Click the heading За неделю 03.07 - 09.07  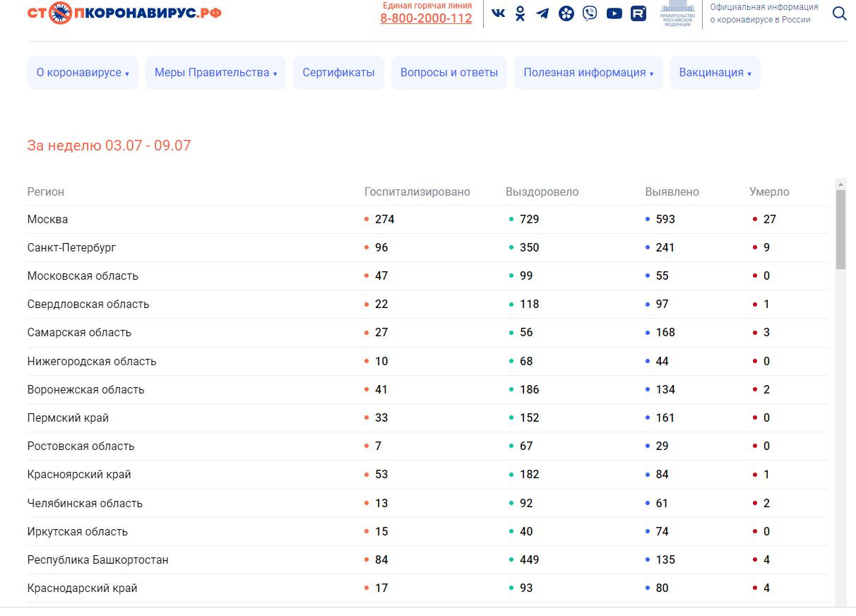(x=109, y=146)
